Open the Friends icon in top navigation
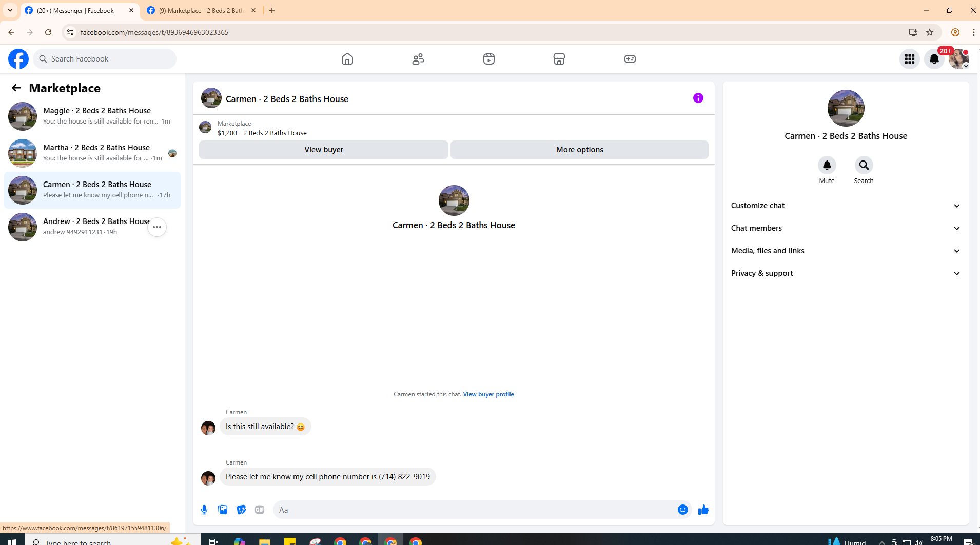Screen dimensions: 980x545 tap(418, 59)
